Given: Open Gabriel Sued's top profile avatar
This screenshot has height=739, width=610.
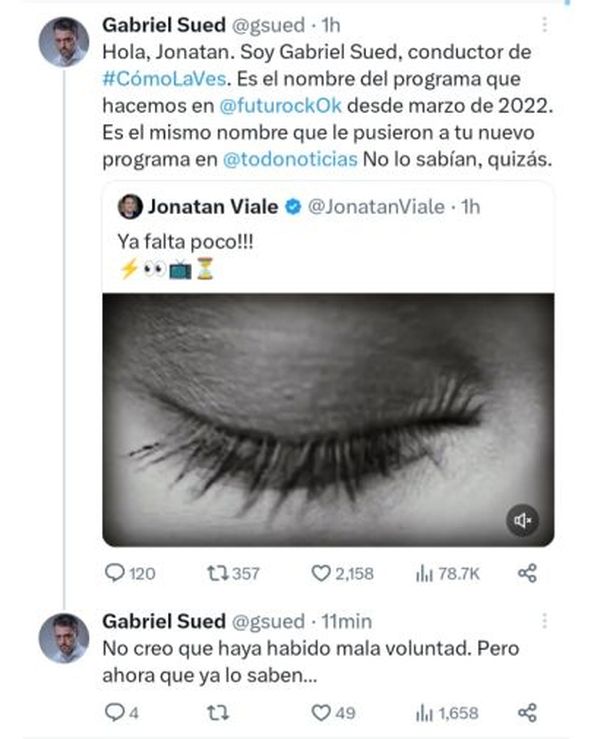Looking at the screenshot, I should tap(64, 42).
